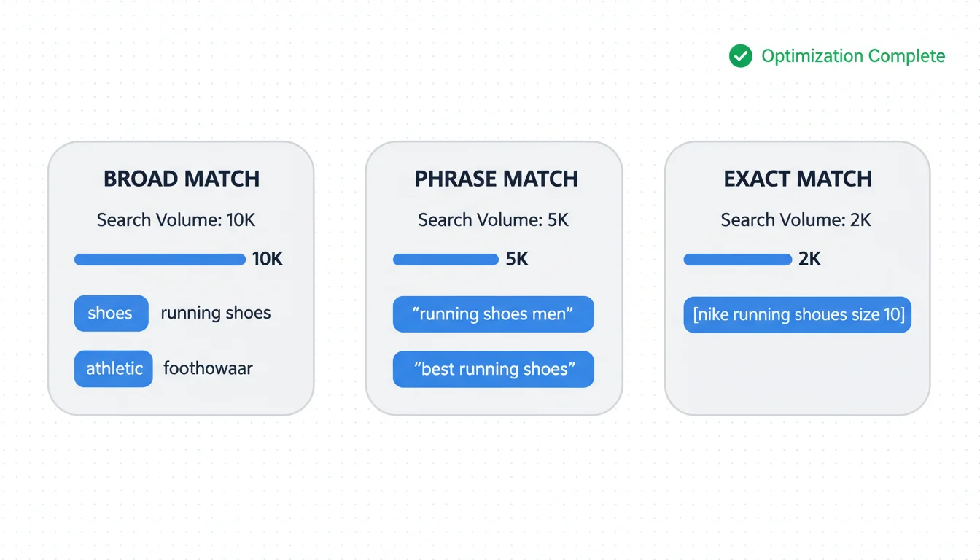Click the Broad Match "Search Volume: 10K" label
The height and width of the screenshot is (560, 980).
(176, 220)
